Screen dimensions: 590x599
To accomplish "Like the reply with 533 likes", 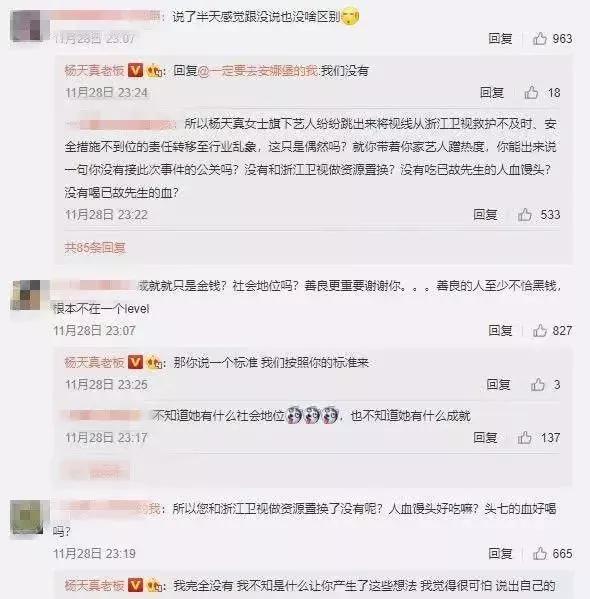I will pyautogui.click(x=525, y=215).
